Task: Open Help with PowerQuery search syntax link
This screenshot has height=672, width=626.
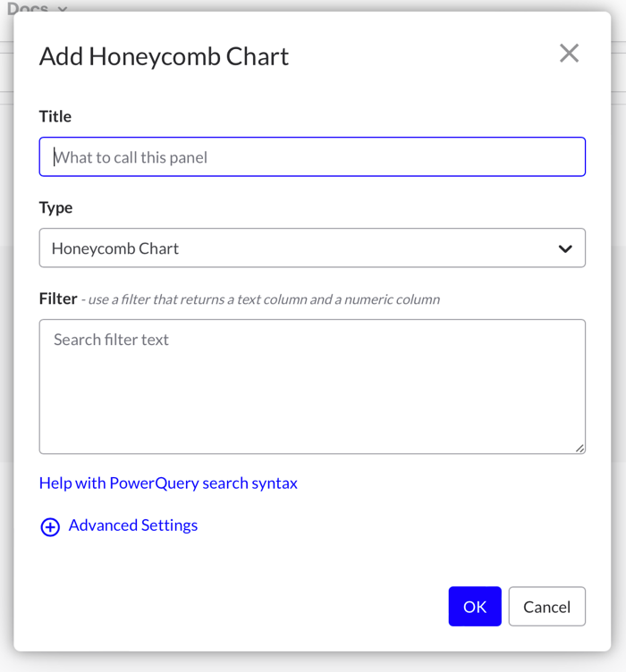Action: click(168, 483)
